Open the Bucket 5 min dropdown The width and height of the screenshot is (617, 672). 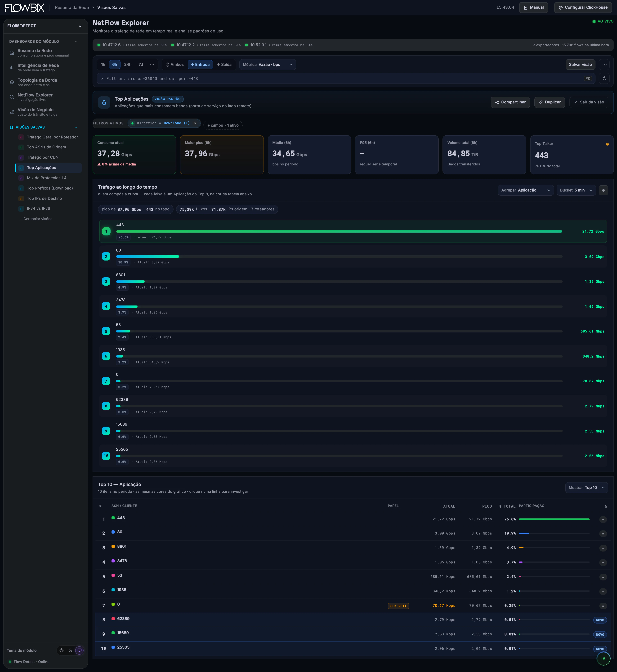tap(576, 190)
